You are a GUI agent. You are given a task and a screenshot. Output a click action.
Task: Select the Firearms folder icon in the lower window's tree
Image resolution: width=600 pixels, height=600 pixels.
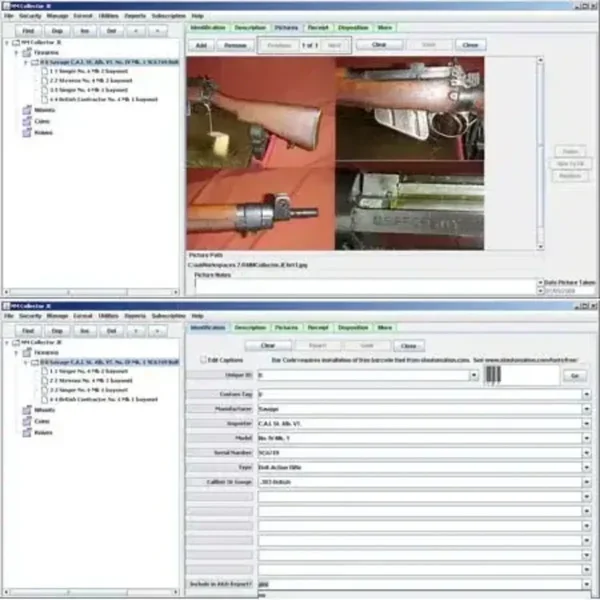27,352
